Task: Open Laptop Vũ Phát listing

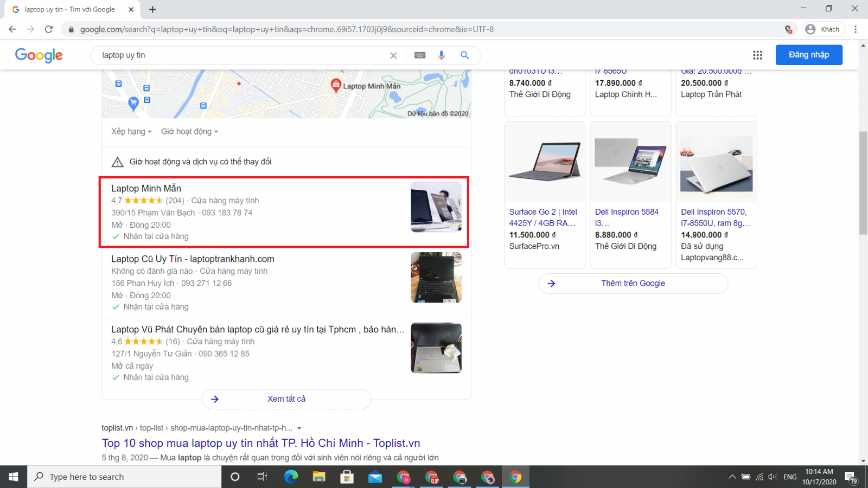Action: 258,329
